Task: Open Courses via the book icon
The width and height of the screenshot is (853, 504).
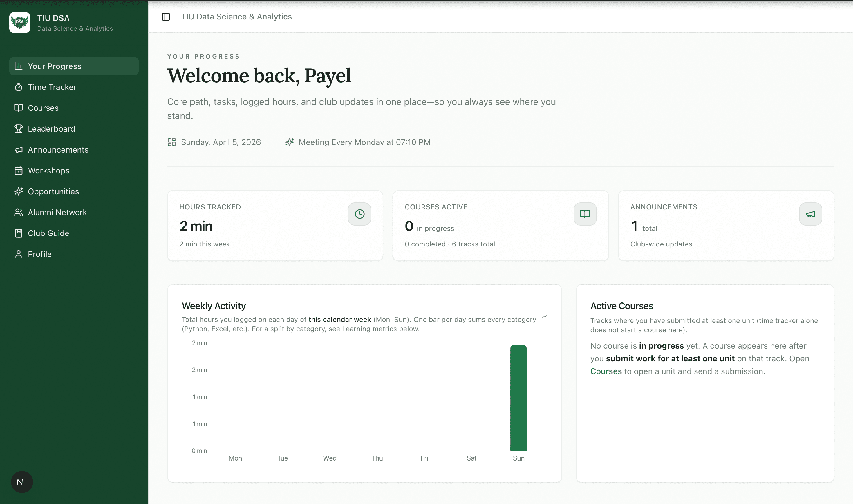Action: (19, 108)
